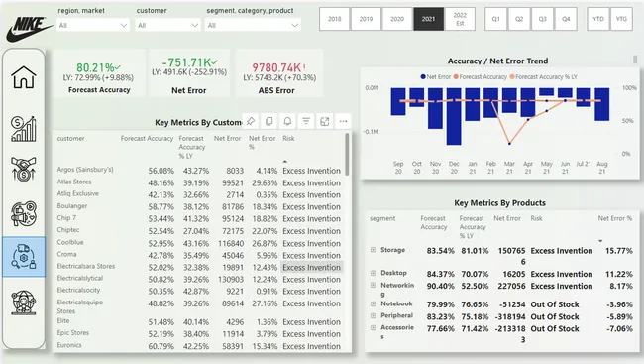Viewport: 644px width, 364px height.
Task: Pin the Key Metrics By Customer visual
Action: pos(251,121)
